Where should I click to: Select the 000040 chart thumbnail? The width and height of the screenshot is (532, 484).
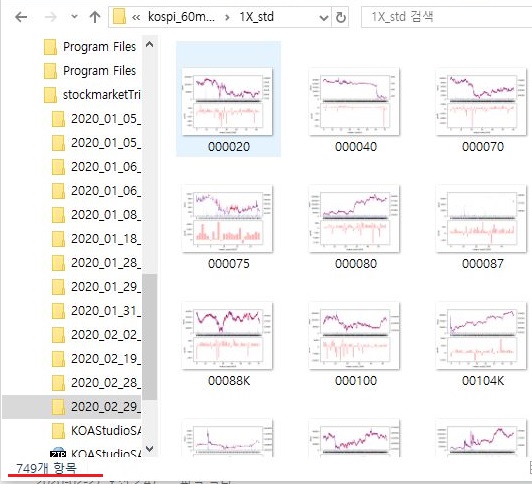[x=354, y=101]
